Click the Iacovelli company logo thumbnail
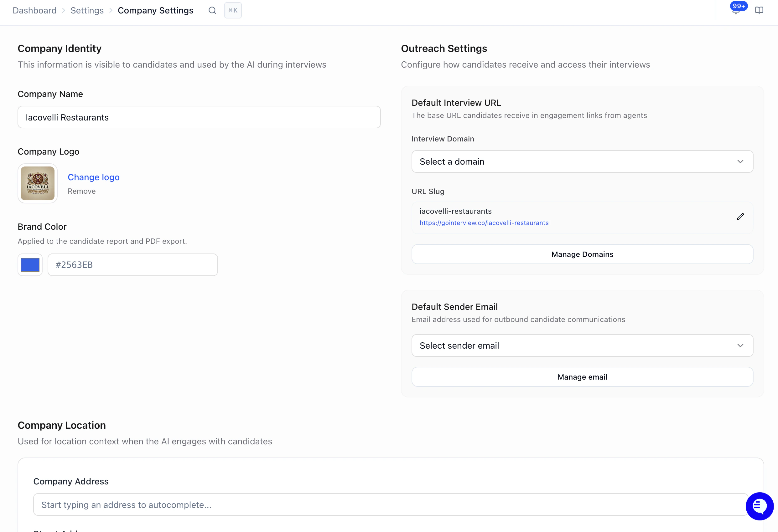The image size is (778, 532). click(x=38, y=183)
